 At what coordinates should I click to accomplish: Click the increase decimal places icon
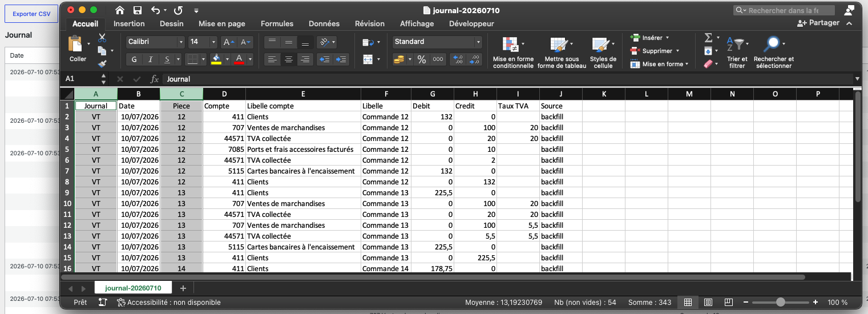[458, 59]
